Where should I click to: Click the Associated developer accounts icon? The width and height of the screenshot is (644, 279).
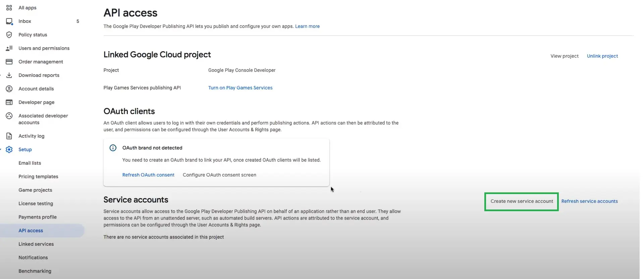9,116
